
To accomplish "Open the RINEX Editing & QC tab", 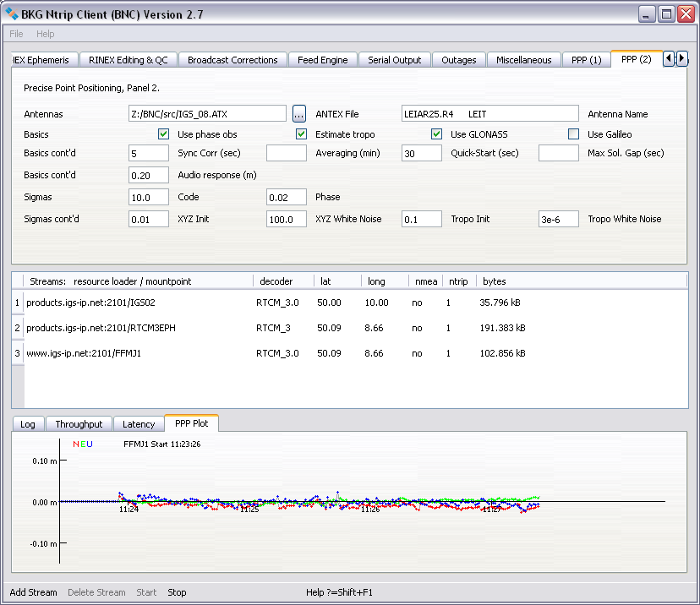I will click(129, 60).
